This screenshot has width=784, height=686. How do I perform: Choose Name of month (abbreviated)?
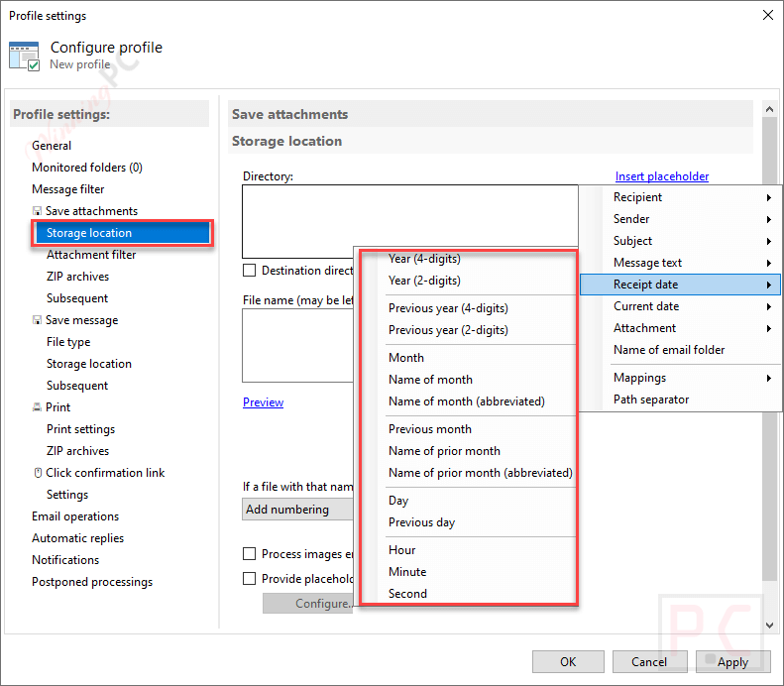pyautogui.click(x=466, y=401)
